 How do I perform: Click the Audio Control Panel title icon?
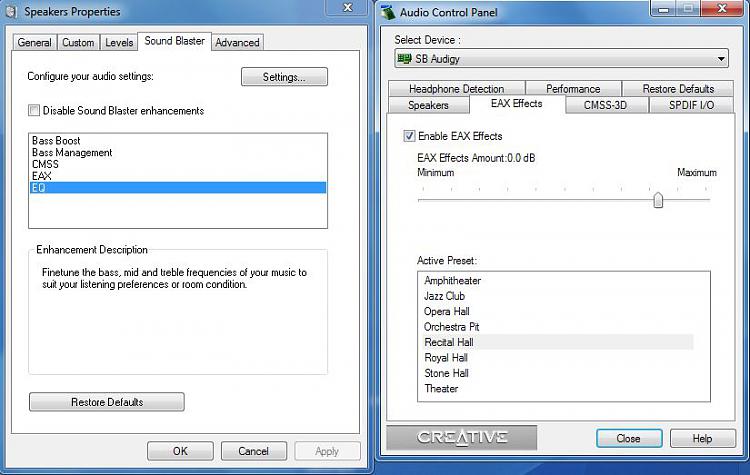coord(388,12)
